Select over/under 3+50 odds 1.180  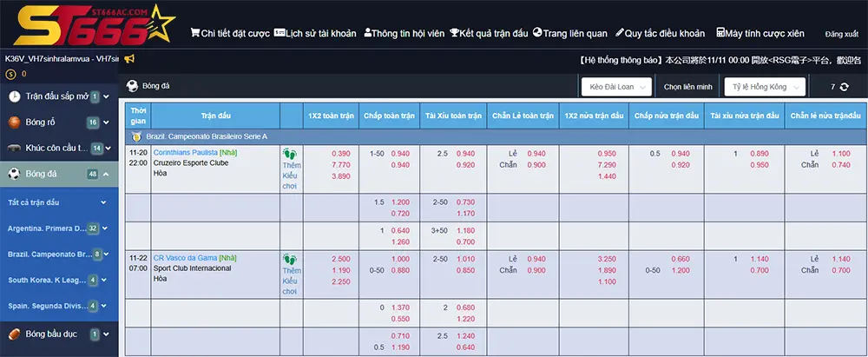(465, 230)
